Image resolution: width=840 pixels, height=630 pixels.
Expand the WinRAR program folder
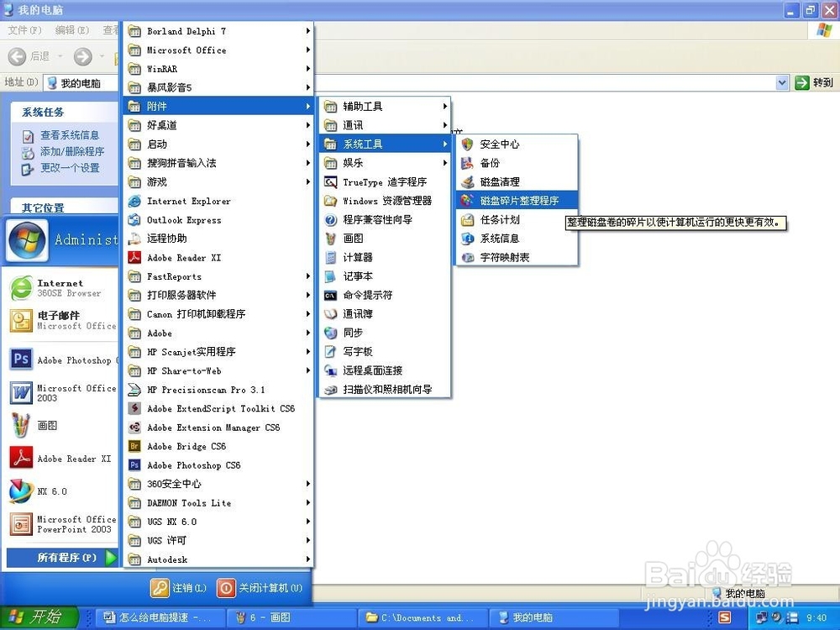[x=218, y=69]
